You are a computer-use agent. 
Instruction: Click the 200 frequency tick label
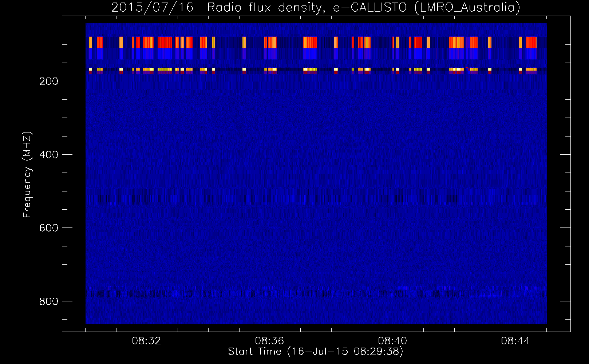point(48,81)
